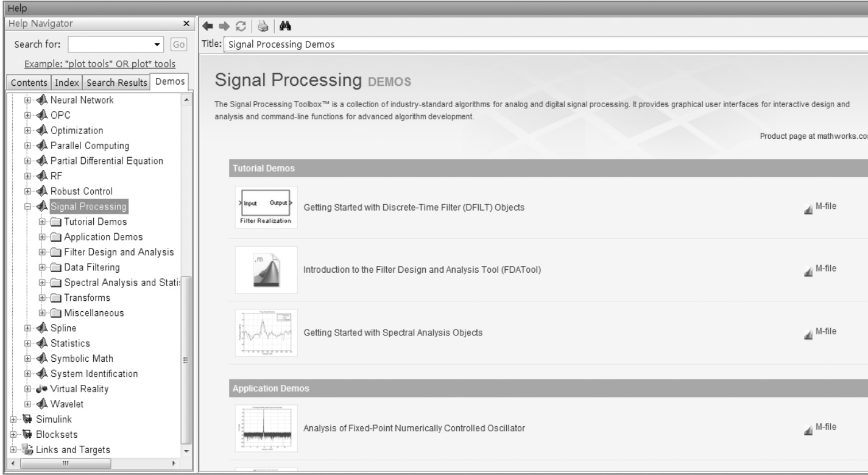Viewport: 868px width, 475px height.
Task: Click the Tutorial Demos folder icon
Action: click(56, 222)
